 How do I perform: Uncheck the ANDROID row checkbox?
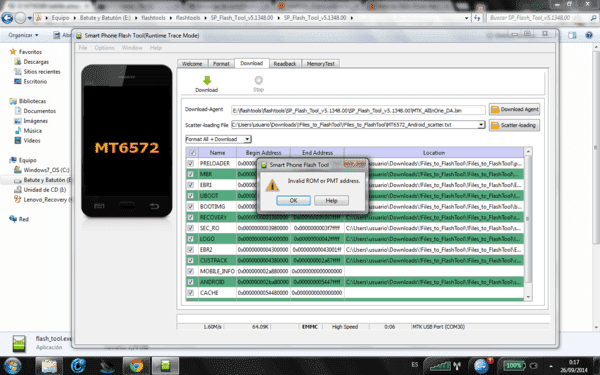pos(191,282)
